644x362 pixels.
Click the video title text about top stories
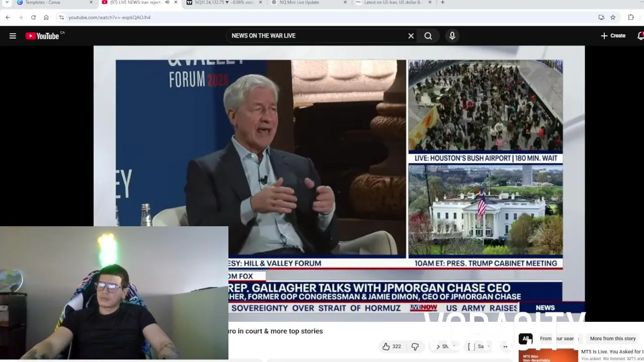[x=276, y=331]
